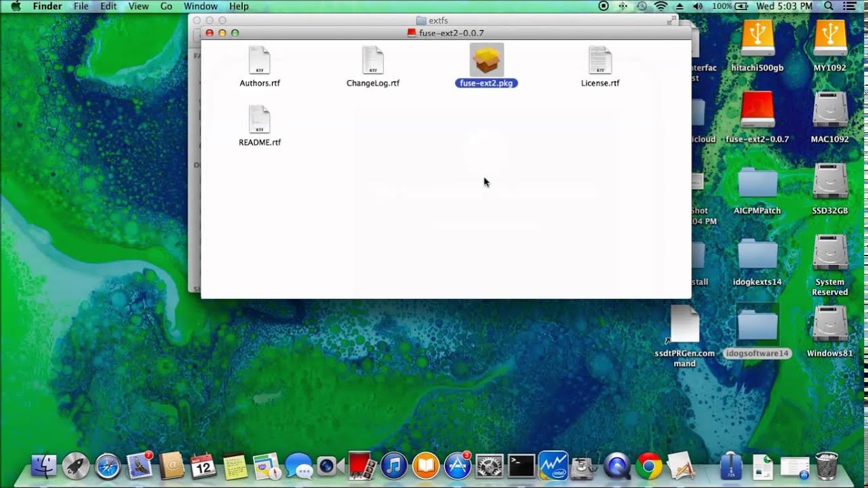Open Launchpad from the dock
The width and height of the screenshot is (868, 488).
[x=76, y=466]
